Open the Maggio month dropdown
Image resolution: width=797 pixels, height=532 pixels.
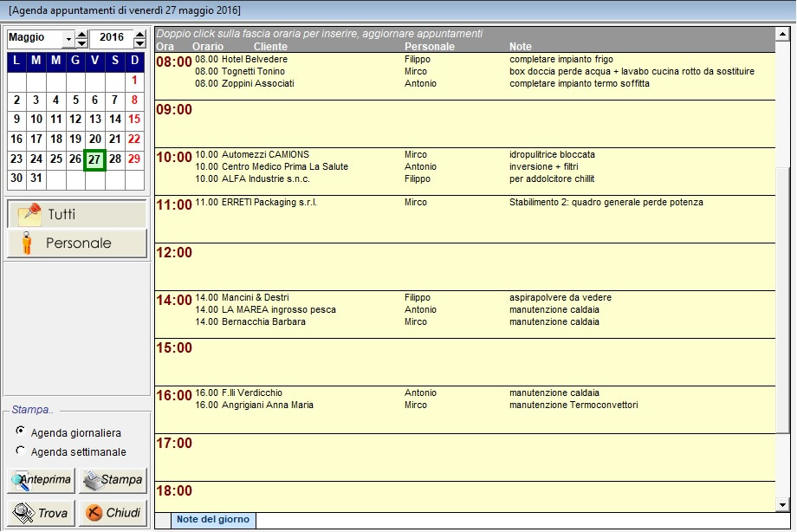coord(68,39)
